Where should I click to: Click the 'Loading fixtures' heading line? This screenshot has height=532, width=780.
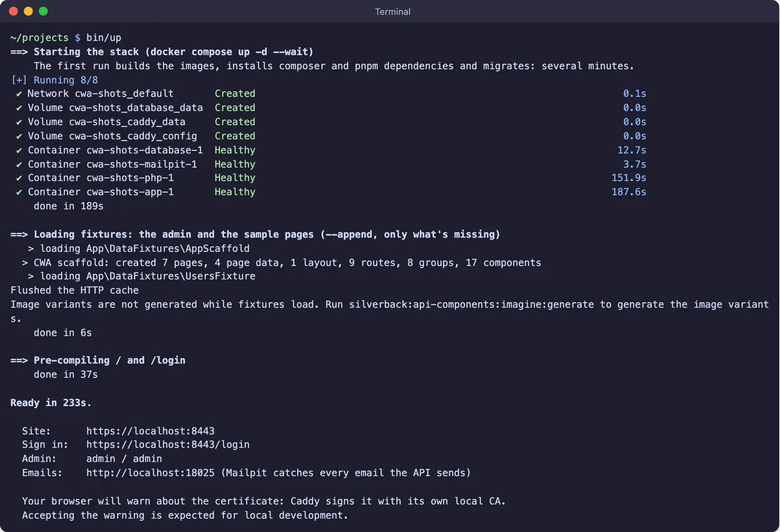coord(255,234)
